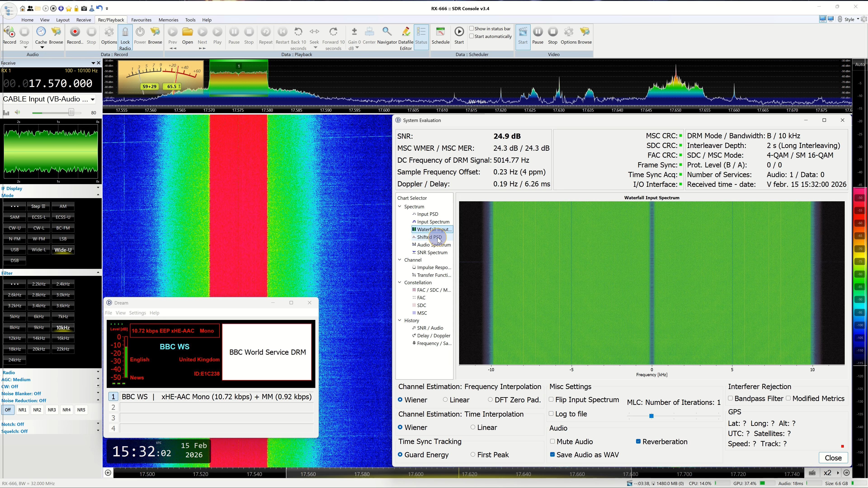The width and height of the screenshot is (868, 488).
Task: Toggle the Mute Audio checkbox
Action: (x=552, y=441)
